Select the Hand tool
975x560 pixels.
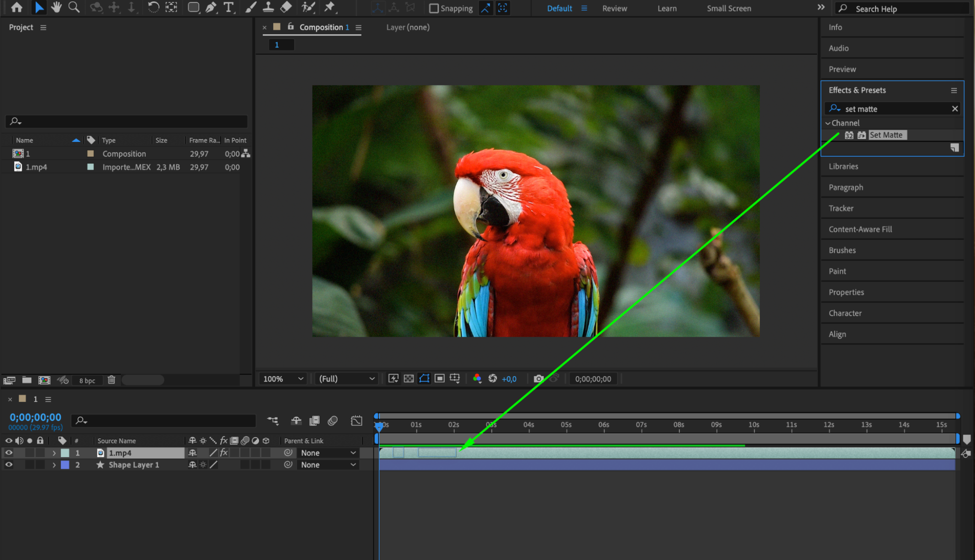(x=56, y=7)
